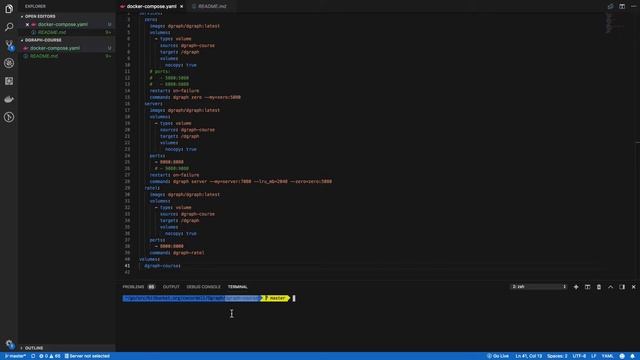This screenshot has width=640, height=360.
Task: Open docker-compose.yaml under DGRAPH-COURSE folder
Action: point(55,48)
